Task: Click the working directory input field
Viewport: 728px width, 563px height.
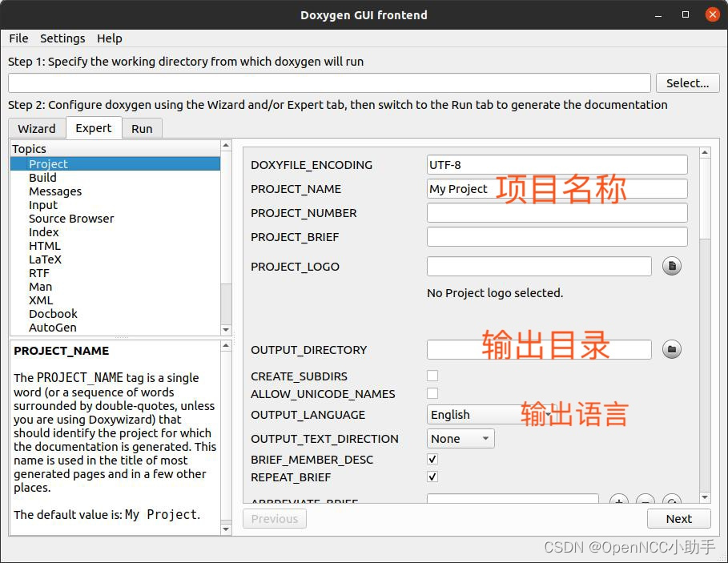Action: coord(329,83)
